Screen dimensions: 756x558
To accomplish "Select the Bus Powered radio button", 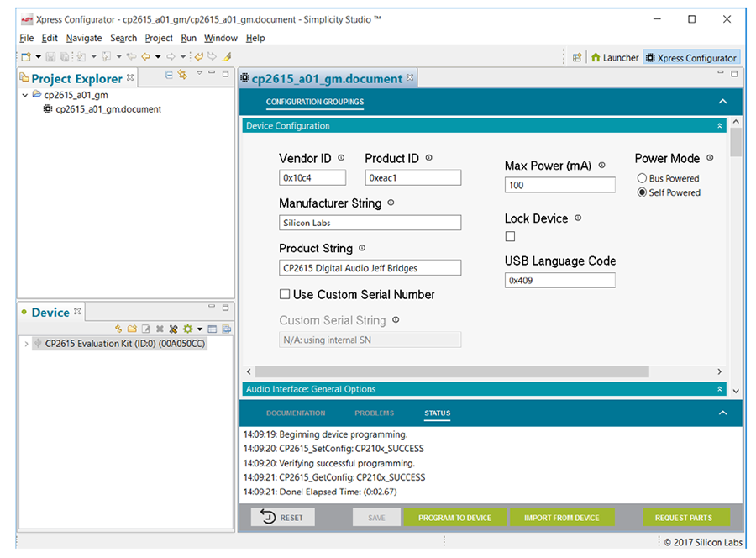I will pyautogui.click(x=642, y=178).
